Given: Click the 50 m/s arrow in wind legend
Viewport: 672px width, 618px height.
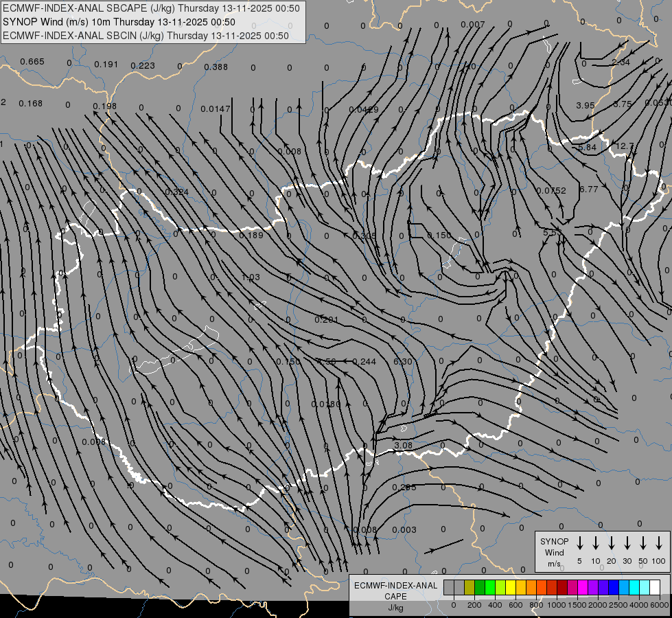Looking at the screenshot, I should [x=643, y=543].
